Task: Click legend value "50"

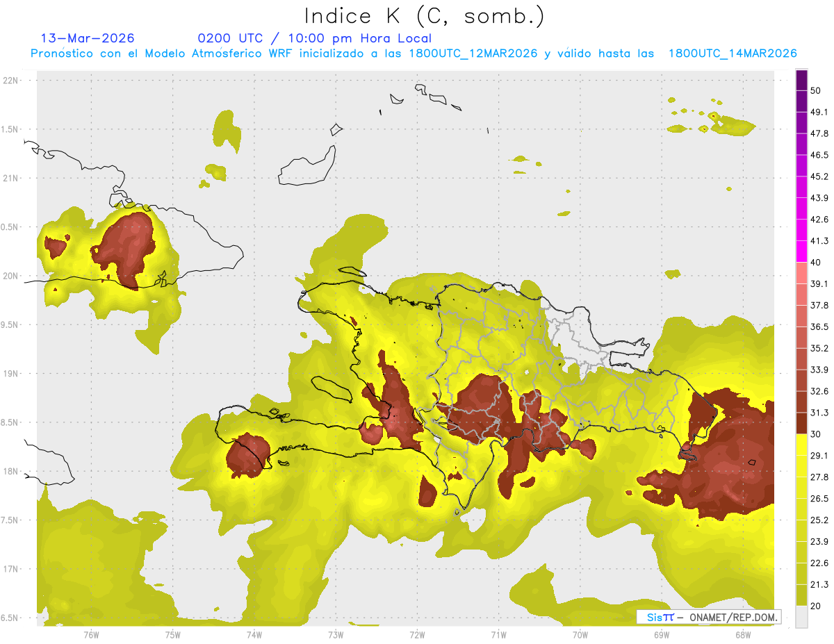Action: tap(815, 91)
